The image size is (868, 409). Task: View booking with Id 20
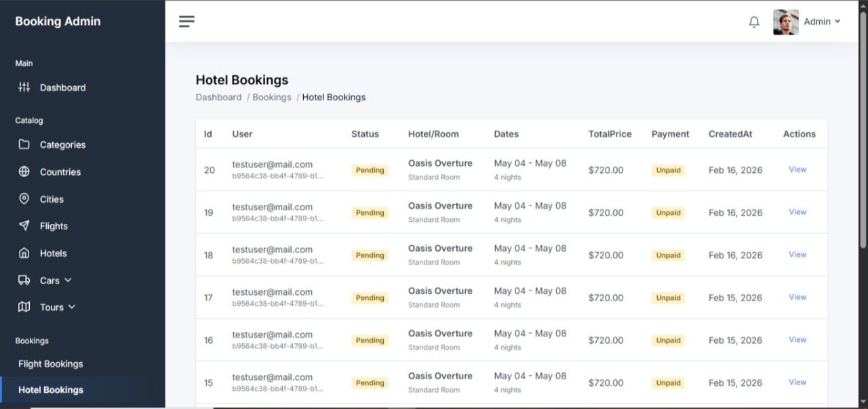(797, 170)
